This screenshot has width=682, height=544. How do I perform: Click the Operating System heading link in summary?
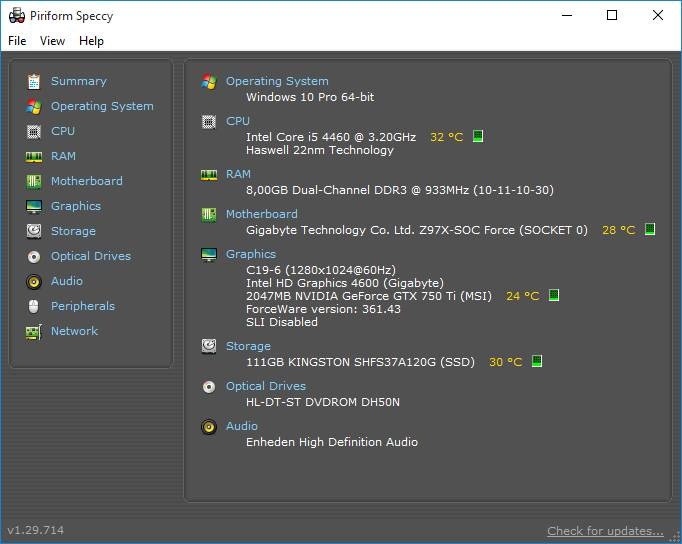[x=277, y=81]
